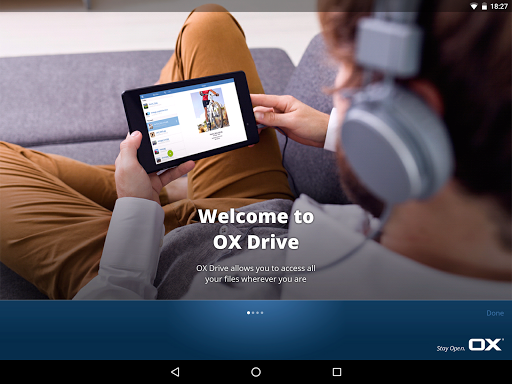This screenshot has height=384, width=512.
Task: Jump to the third page indicator dot
Action: [x=257, y=313]
